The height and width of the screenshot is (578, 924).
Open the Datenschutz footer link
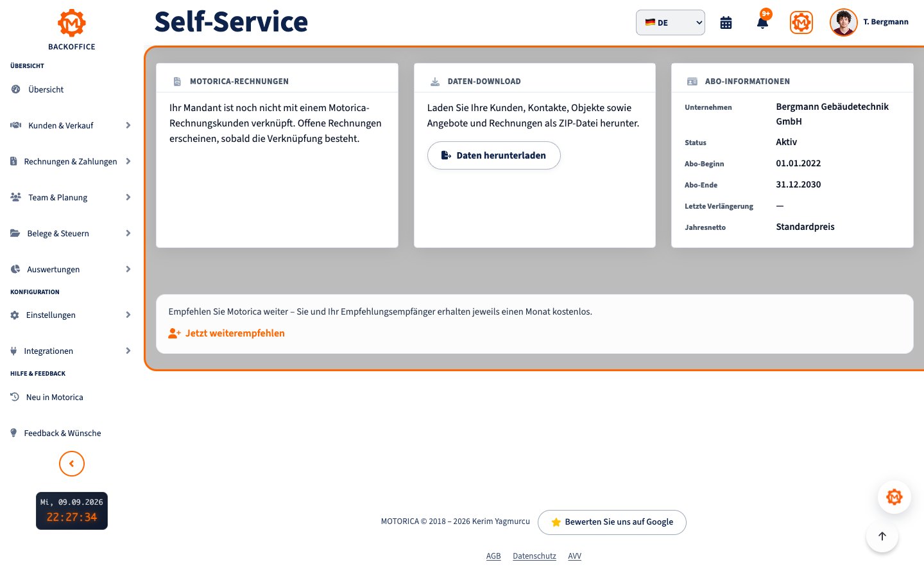point(535,556)
